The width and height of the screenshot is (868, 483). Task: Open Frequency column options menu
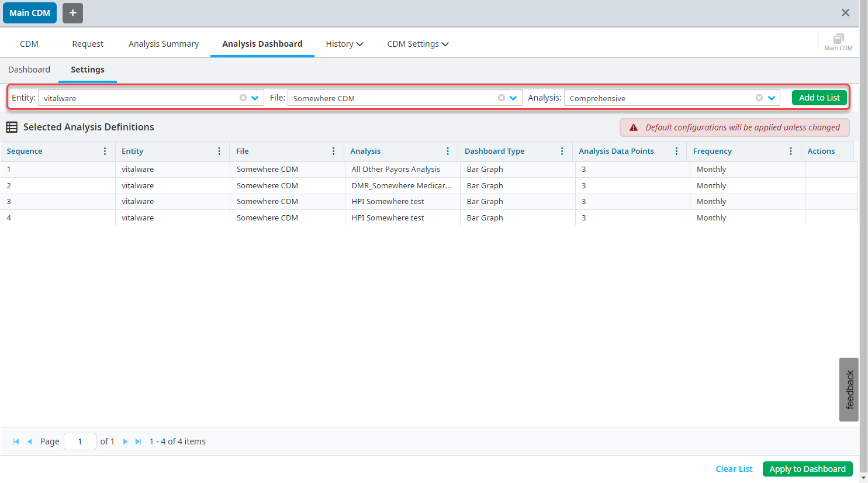pos(790,151)
